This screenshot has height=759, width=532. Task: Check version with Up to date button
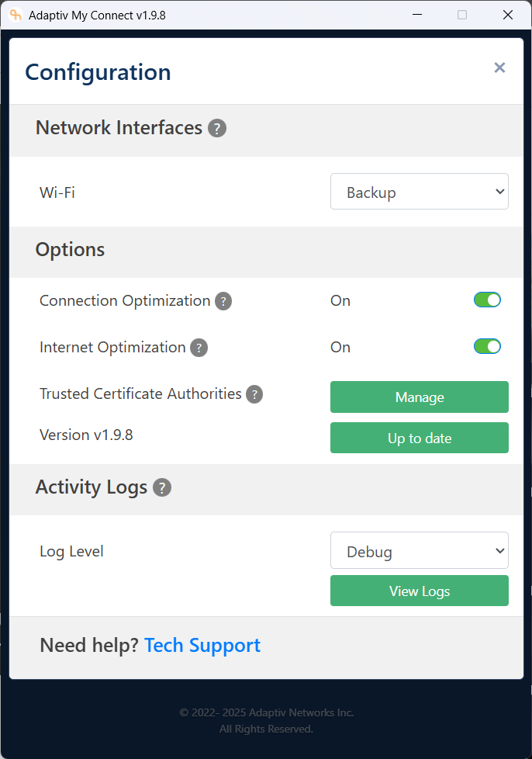(420, 438)
